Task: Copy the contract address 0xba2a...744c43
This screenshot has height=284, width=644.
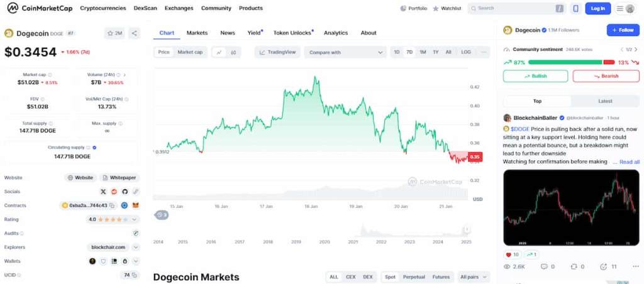Action: click(x=112, y=205)
